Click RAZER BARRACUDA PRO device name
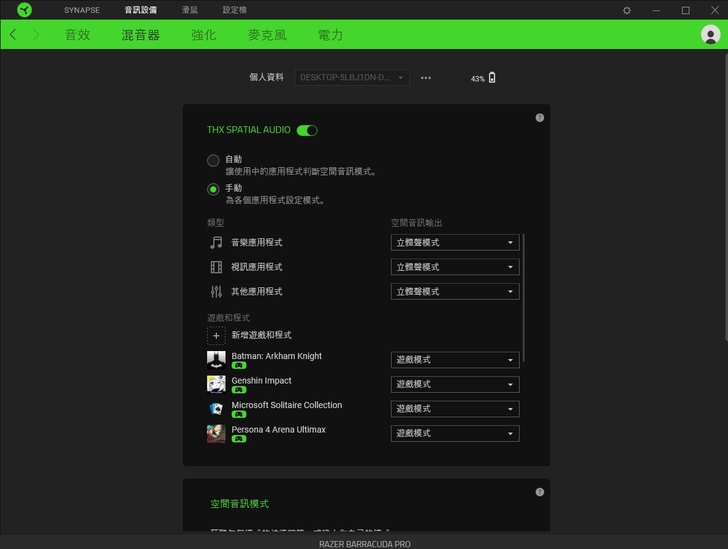This screenshot has height=549, width=728. point(364,544)
